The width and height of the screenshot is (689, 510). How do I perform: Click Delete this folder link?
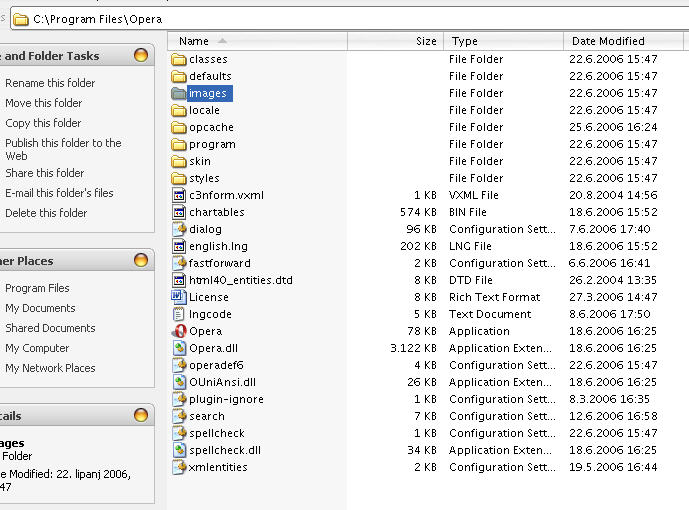click(x=46, y=213)
